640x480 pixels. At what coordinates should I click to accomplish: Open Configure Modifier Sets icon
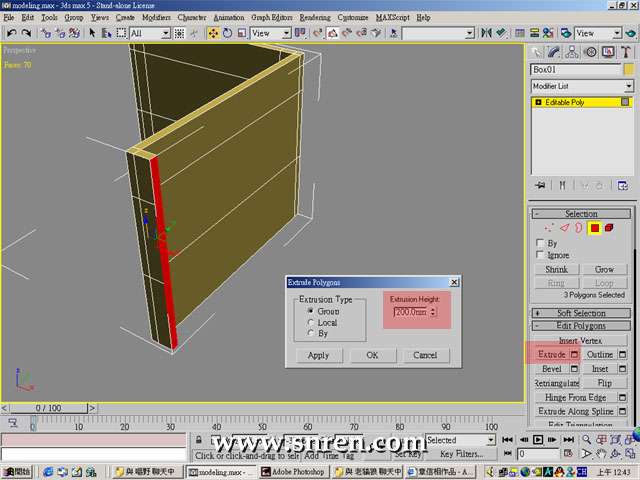pos(622,186)
